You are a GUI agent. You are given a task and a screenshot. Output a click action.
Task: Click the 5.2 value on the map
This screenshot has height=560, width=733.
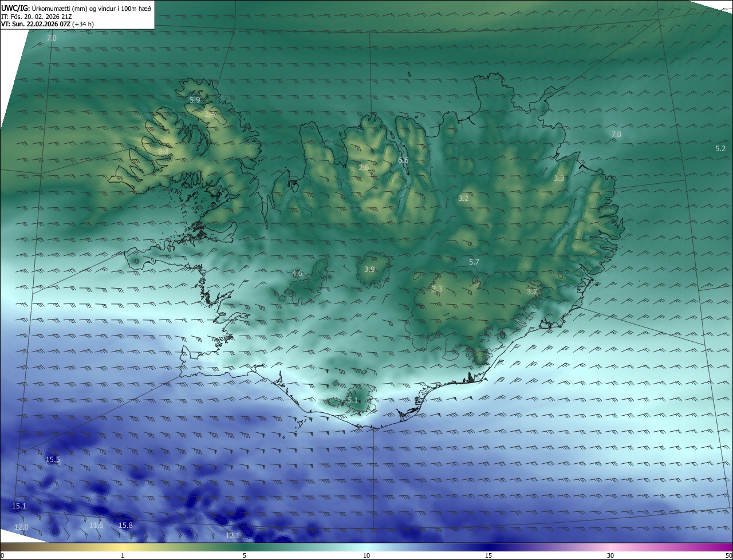click(x=720, y=148)
